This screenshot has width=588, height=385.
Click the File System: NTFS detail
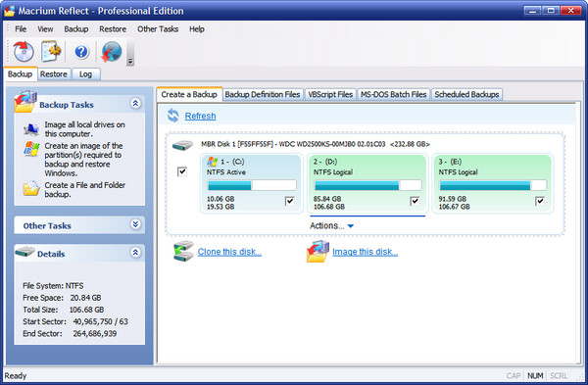[x=53, y=286]
